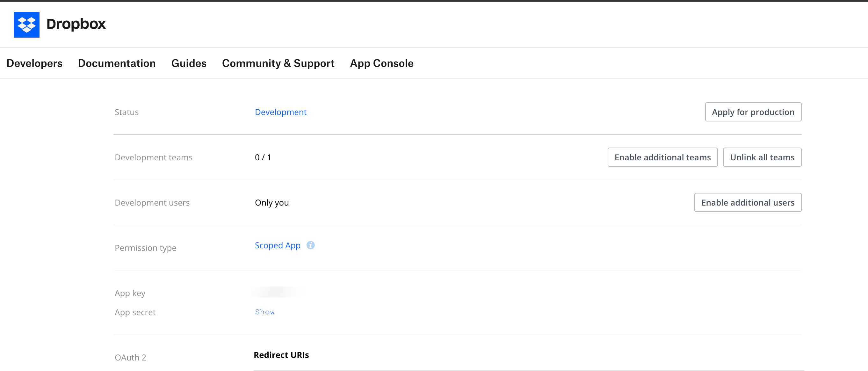Image resolution: width=868 pixels, height=371 pixels.
Task: Show the App secret
Action: 264,312
